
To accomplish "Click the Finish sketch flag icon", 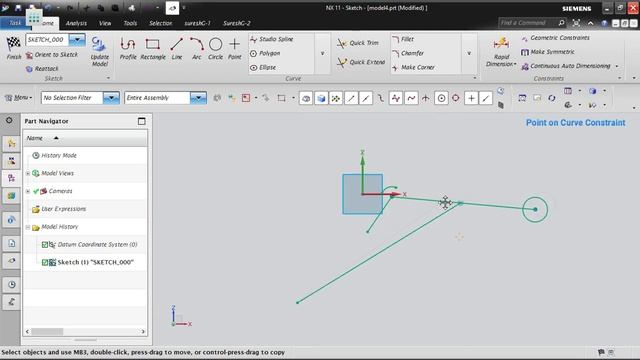I will (x=13, y=43).
